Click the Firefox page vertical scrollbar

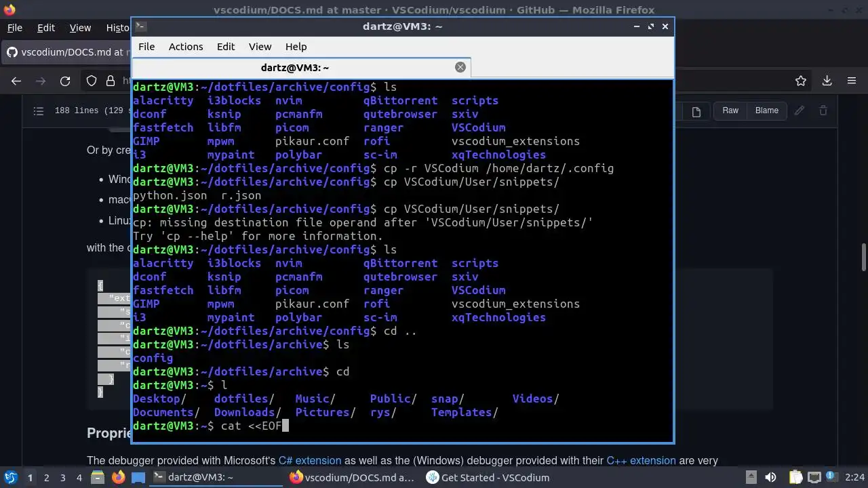tap(863, 258)
